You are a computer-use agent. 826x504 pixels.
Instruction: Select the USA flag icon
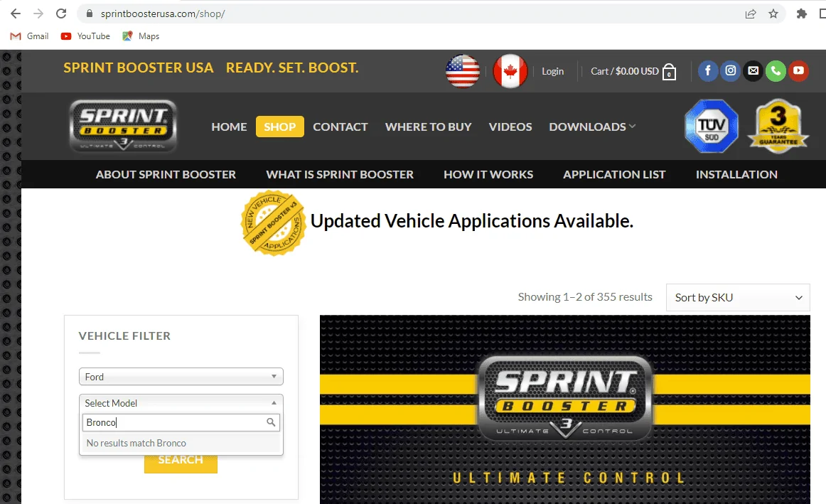click(463, 71)
